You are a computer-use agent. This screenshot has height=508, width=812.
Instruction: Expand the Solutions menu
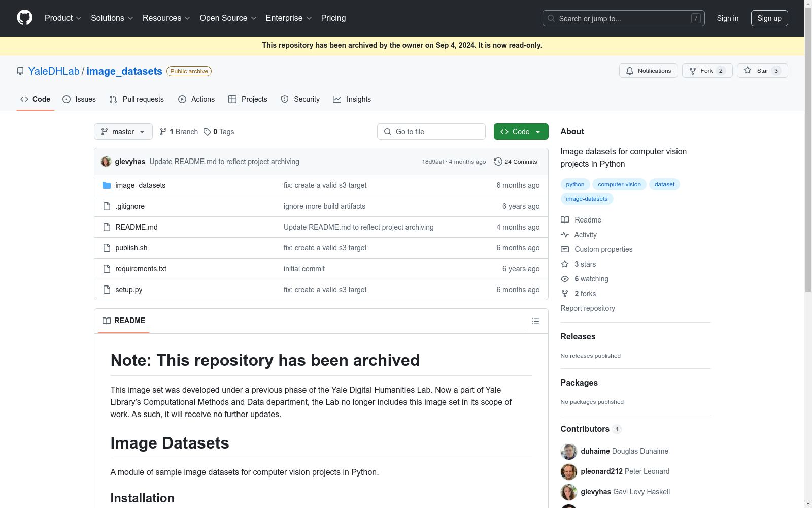(112, 18)
